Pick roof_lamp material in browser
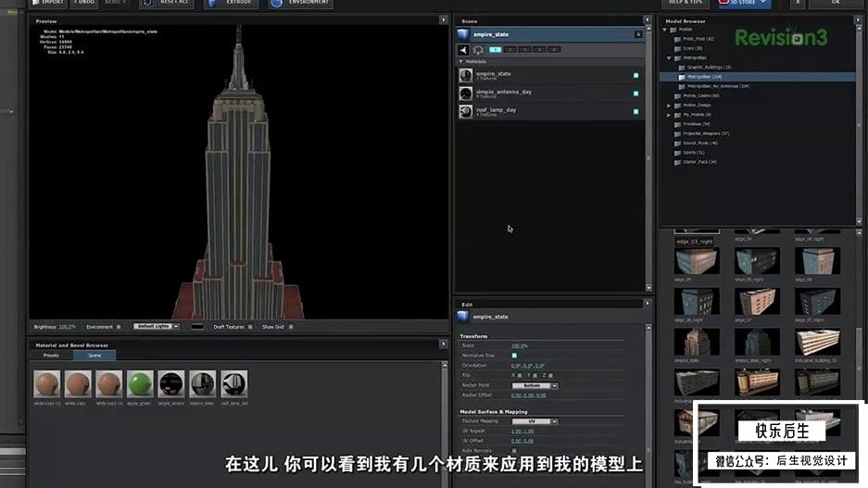868x488 pixels. 233,384
